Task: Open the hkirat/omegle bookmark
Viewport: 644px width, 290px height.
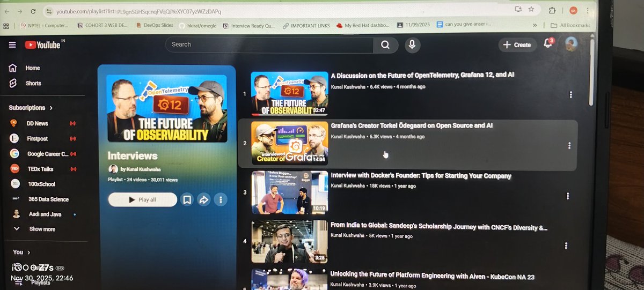Action: click(198, 25)
